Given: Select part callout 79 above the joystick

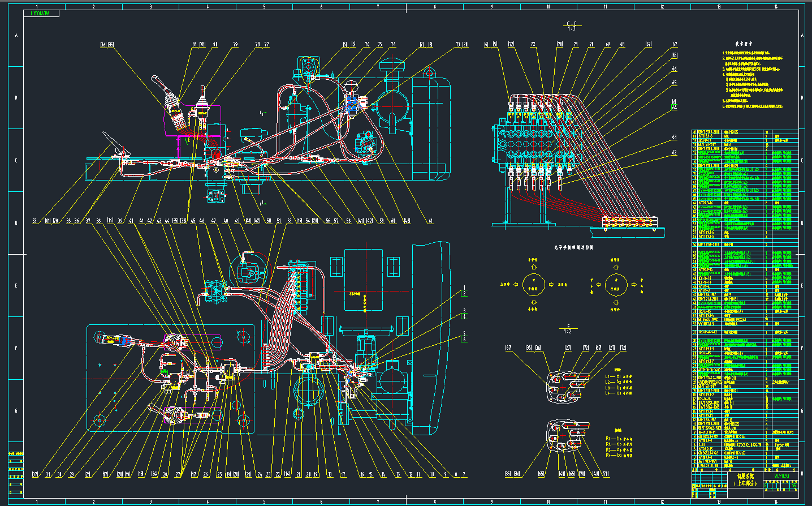Looking at the screenshot, I should pyautogui.click(x=235, y=44).
